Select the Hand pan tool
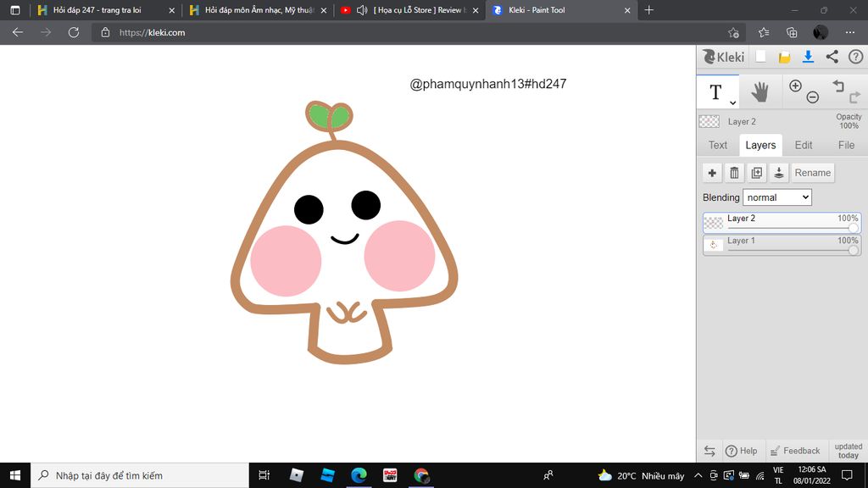Image resolution: width=868 pixels, height=488 pixels. [x=760, y=91]
